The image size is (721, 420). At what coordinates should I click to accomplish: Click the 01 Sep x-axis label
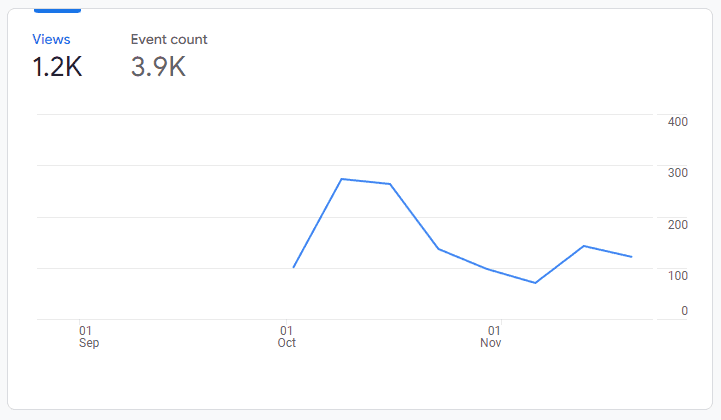coord(88,336)
